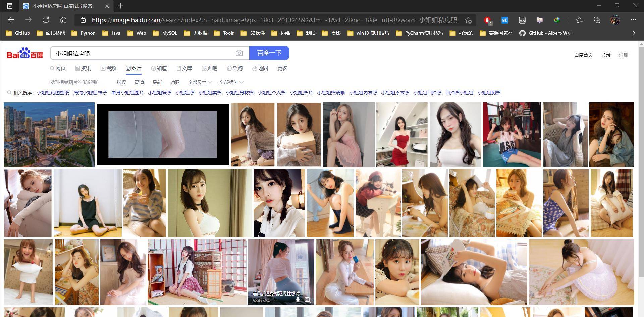Filter results by 版权 copyright
Image resolution: width=644 pixels, height=317 pixels.
coord(121,82)
